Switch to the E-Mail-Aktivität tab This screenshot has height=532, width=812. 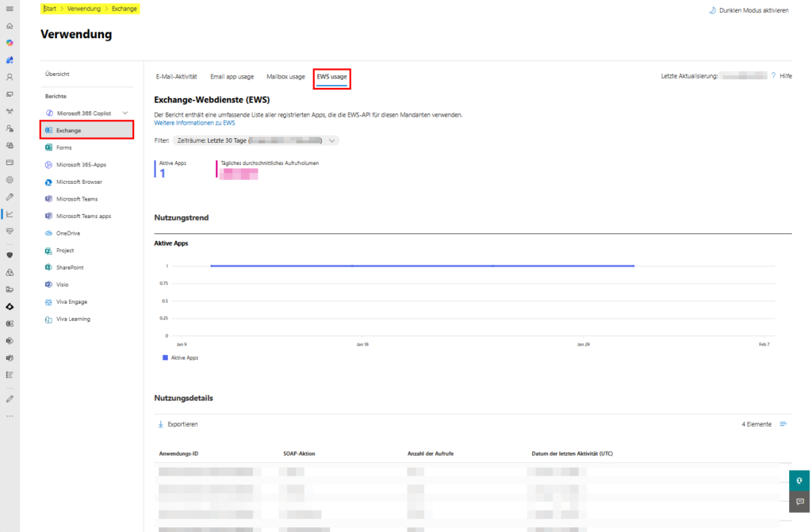176,77
